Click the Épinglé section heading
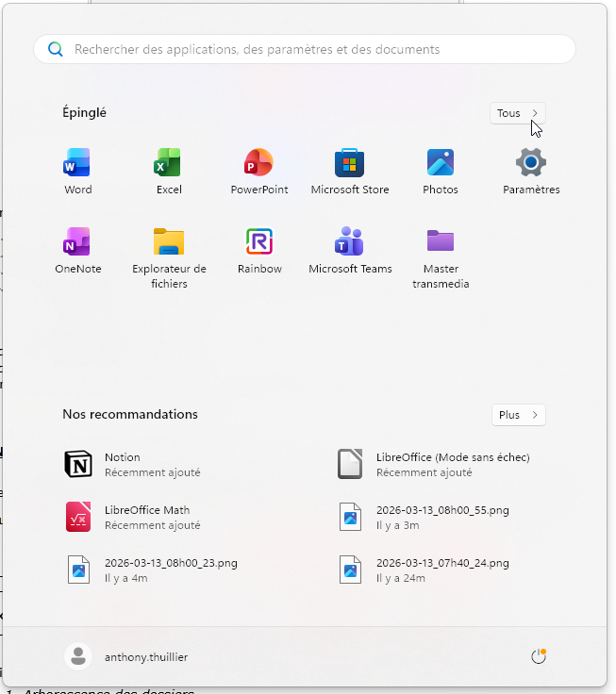Image resolution: width=616 pixels, height=694 pixels. 84,113
